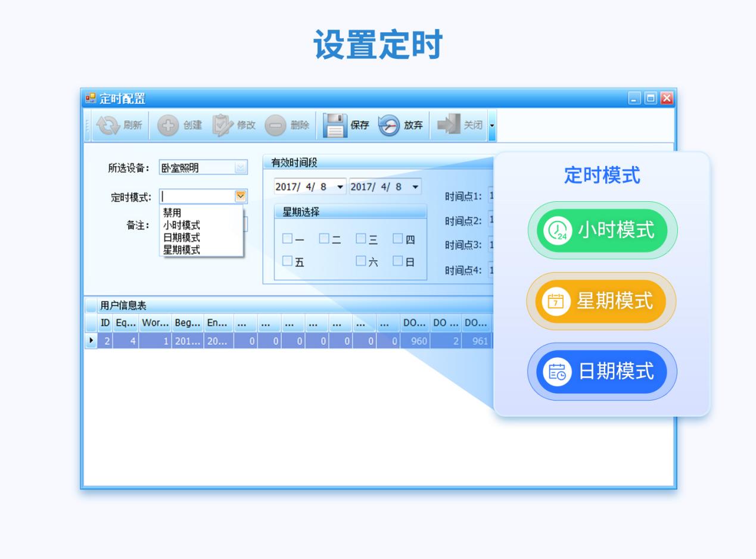Open the start date picker dropdown

pos(340,187)
